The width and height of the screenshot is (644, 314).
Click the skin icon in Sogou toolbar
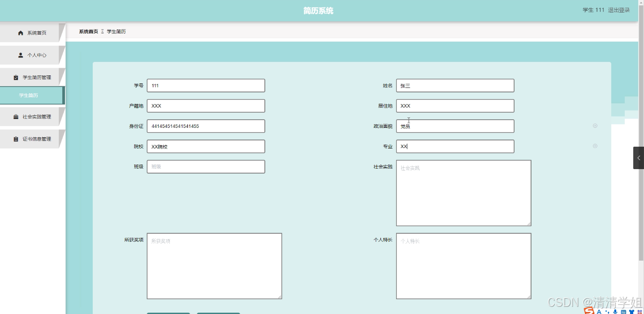(632, 311)
